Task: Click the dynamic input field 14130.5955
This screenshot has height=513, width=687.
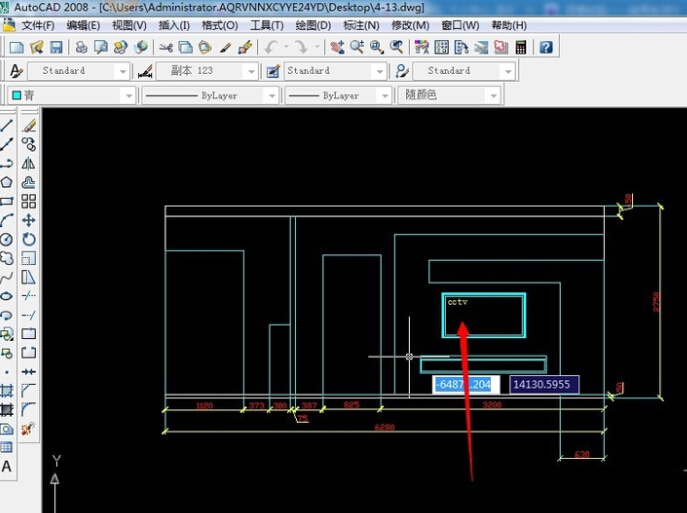Action: click(x=544, y=385)
